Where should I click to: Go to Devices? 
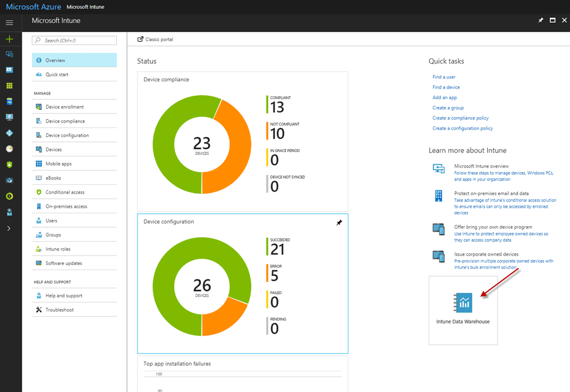[x=74, y=149]
